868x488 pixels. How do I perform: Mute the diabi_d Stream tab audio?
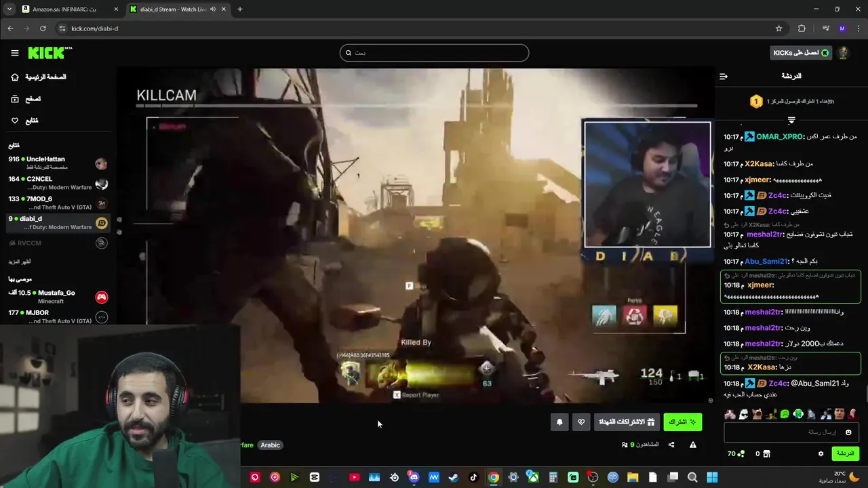[x=213, y=9]
